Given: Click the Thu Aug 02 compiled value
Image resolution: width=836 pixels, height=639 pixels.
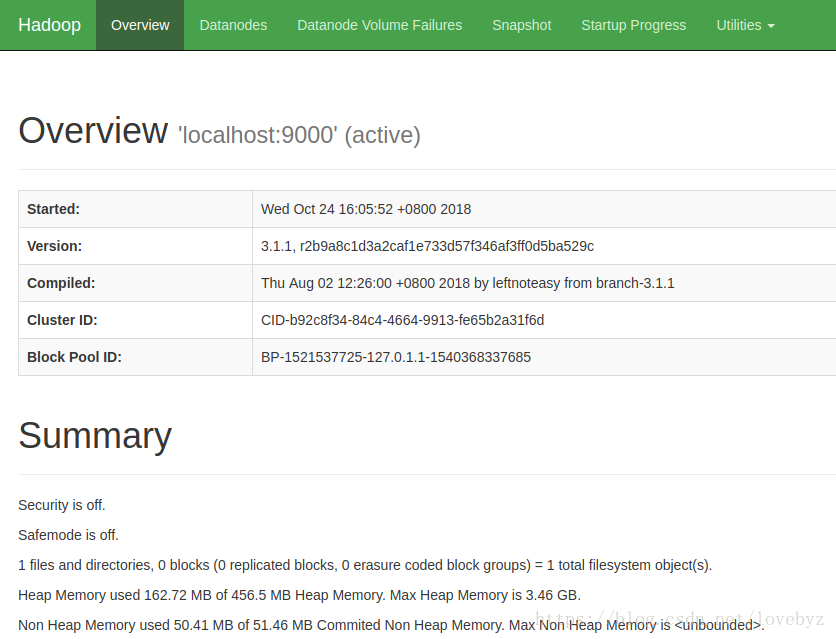Looking at the screenshot, I should pyautogui.click(x=468, y=283).
